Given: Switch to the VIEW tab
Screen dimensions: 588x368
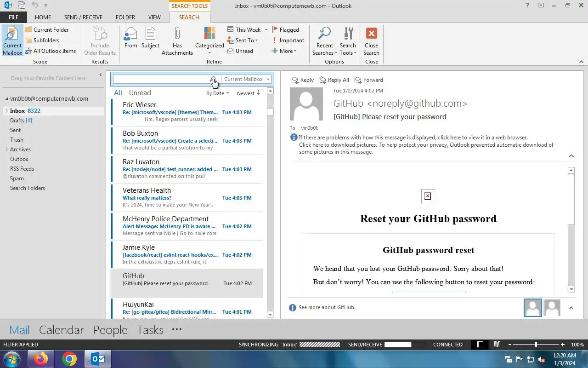Looking at the screenshot, I should pos(154,17).
